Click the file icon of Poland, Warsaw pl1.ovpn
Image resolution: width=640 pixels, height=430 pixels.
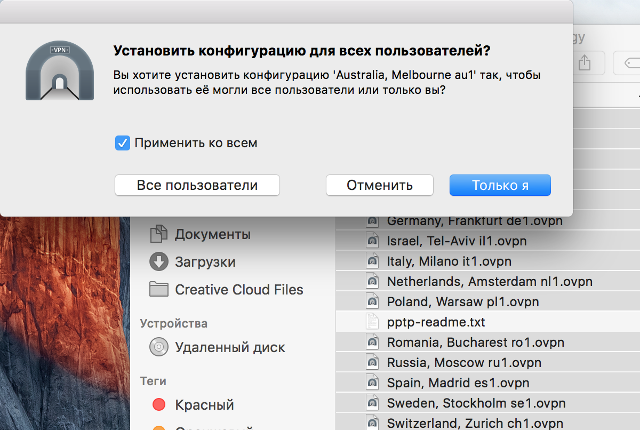tap(372, 301)
